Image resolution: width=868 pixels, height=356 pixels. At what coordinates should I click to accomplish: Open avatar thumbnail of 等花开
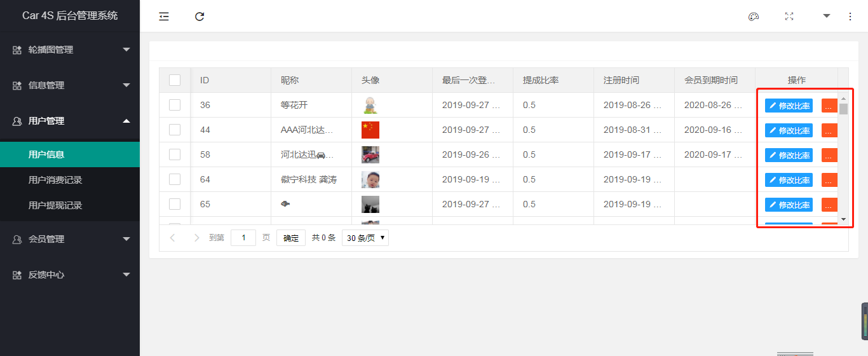tap(370, 105)
